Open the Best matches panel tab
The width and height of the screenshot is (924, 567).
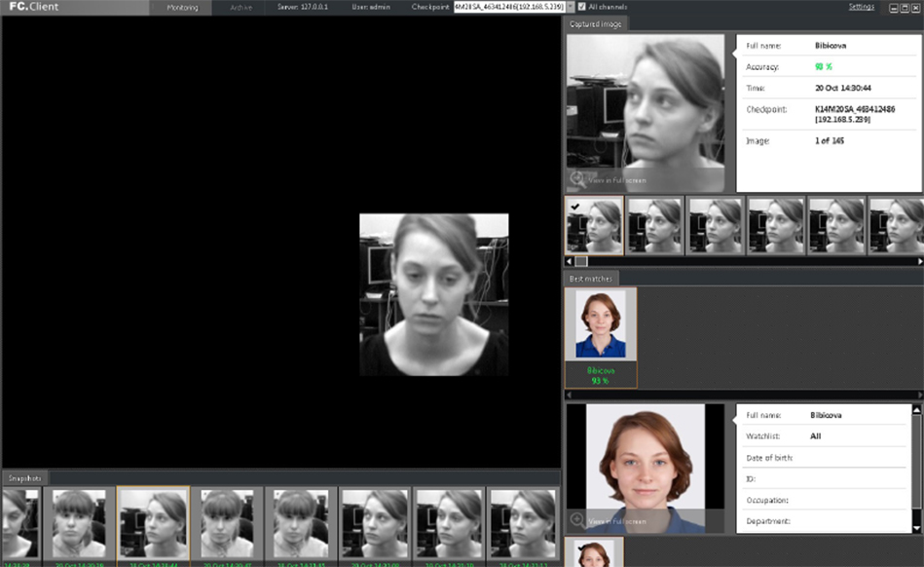tap(590, 279)
